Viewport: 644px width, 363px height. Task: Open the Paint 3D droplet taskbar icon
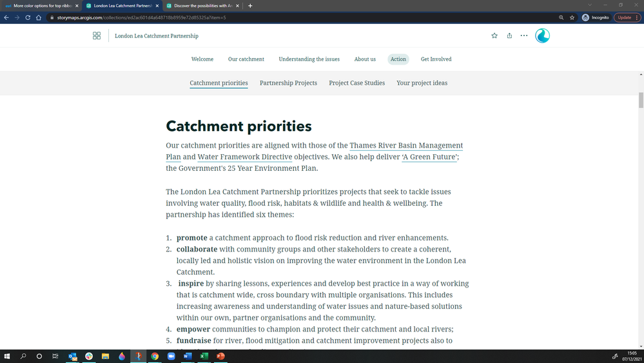pyautogui.click(x=122, y=356)
